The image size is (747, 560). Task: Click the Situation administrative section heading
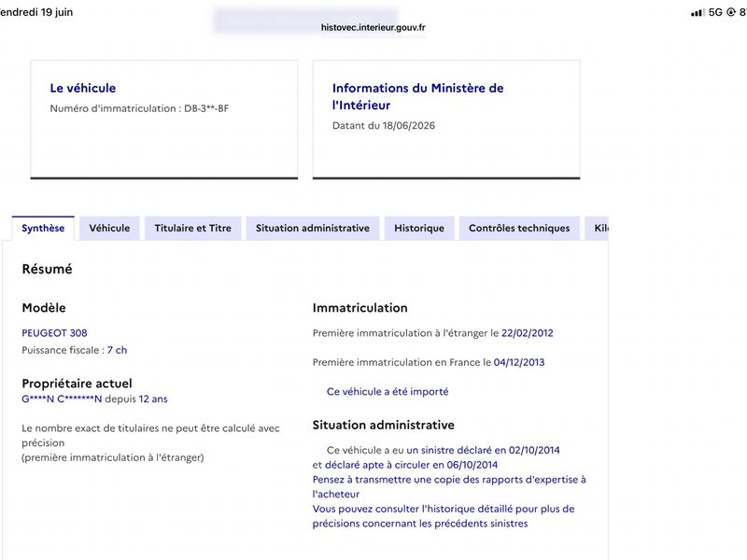[x=384, y=425]
